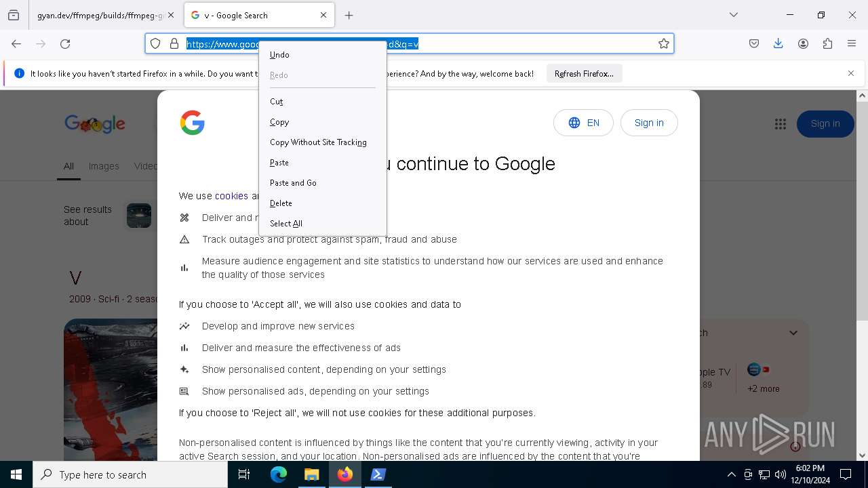Open the Extensions puzzle icon

827,44
